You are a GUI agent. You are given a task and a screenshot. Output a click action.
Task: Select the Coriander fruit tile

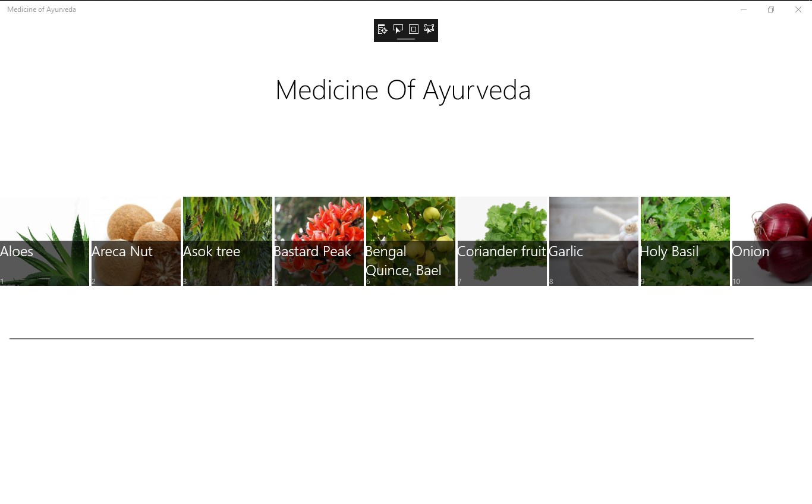pos(502,241)
